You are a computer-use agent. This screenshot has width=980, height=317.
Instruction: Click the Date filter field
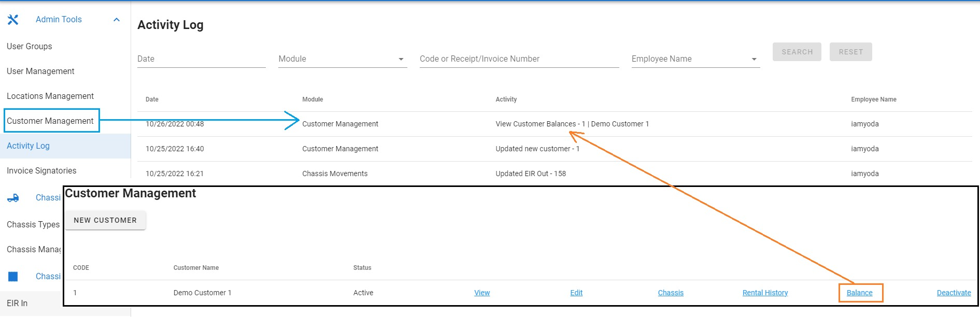pyautogui.click(x=201, y=59)
